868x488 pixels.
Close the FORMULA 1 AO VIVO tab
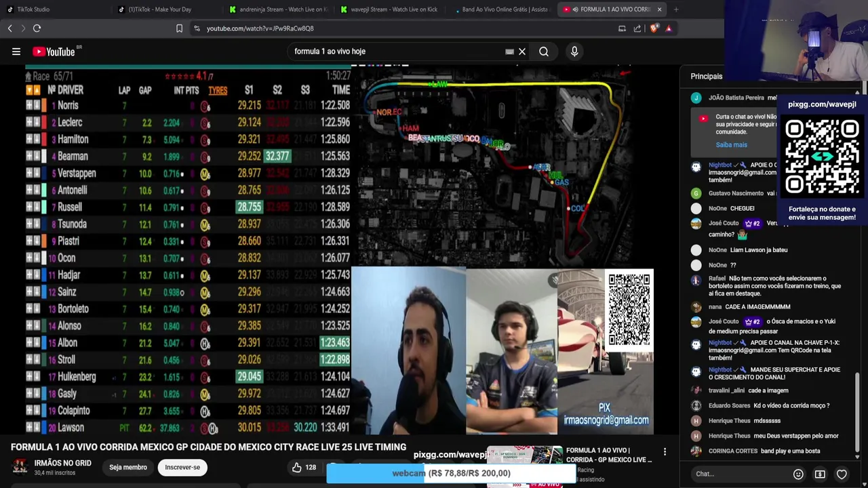click(x=659, y=9)
